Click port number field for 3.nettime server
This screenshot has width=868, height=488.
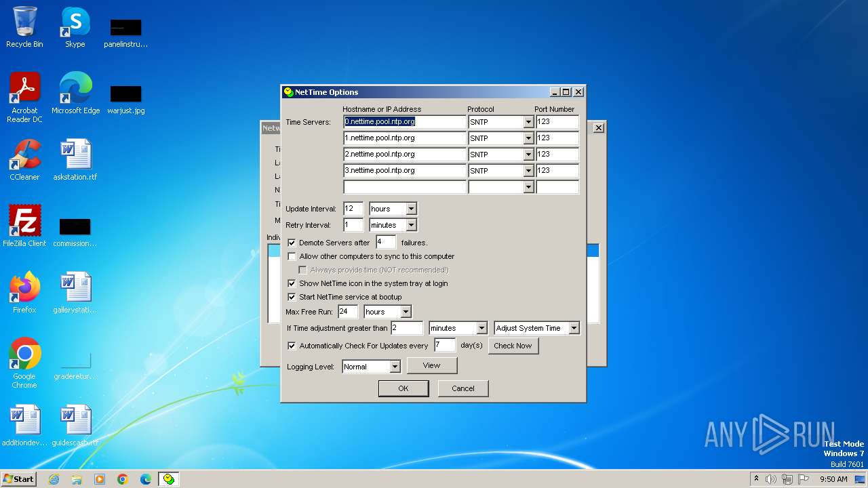click(557, 171)
